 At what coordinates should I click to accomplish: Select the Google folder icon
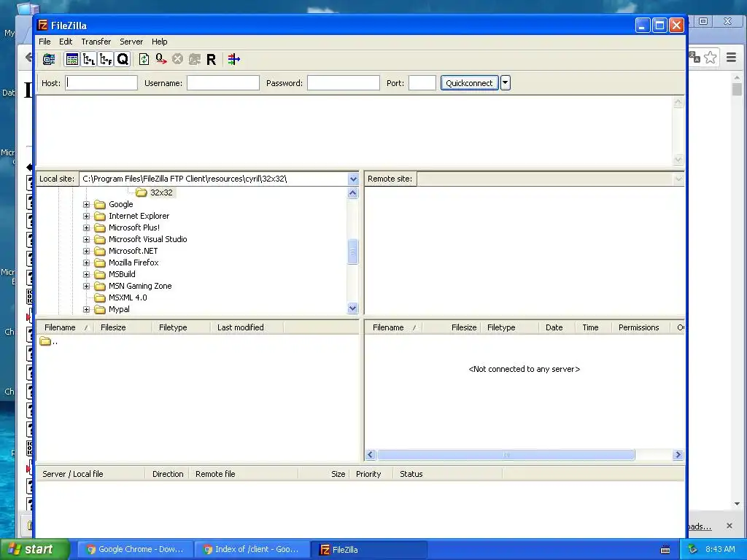pyautogui.click(x=99, y=204)
